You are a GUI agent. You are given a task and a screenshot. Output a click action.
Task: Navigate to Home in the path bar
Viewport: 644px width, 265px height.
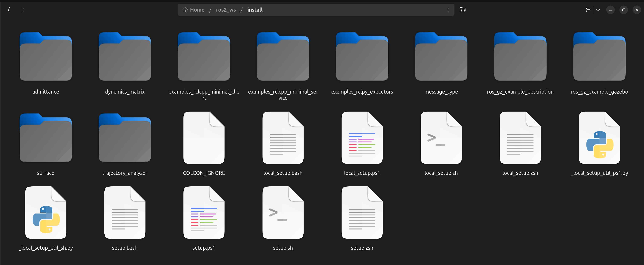193,10
